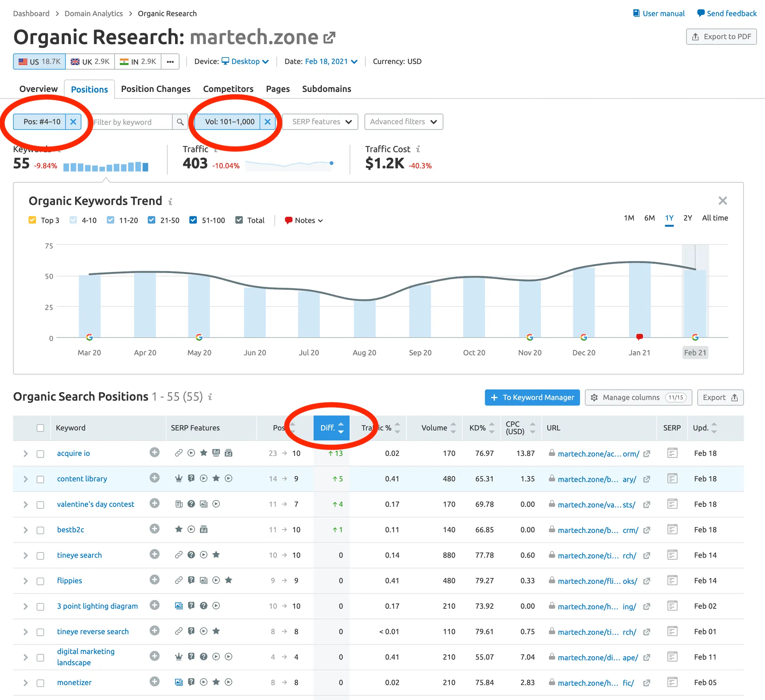
Task: Click the Traffic Cost info icon
Action: tap(418, 149)
